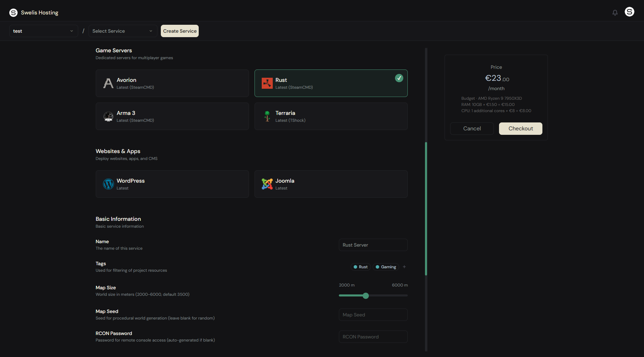Click the Rust game icon
Viewport: 644px width, 357px height.
tap(267, 83)
